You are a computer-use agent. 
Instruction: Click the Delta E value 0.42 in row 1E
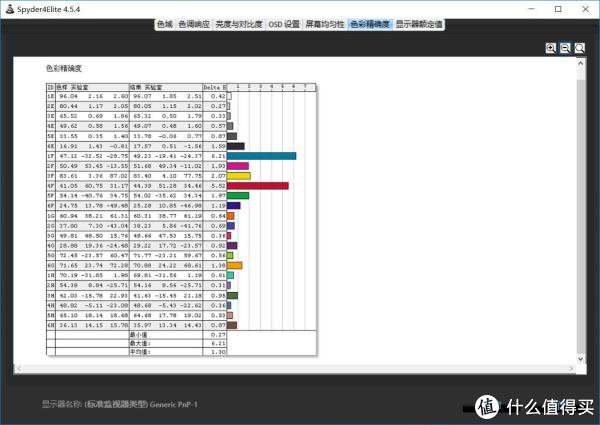point(218,96)
